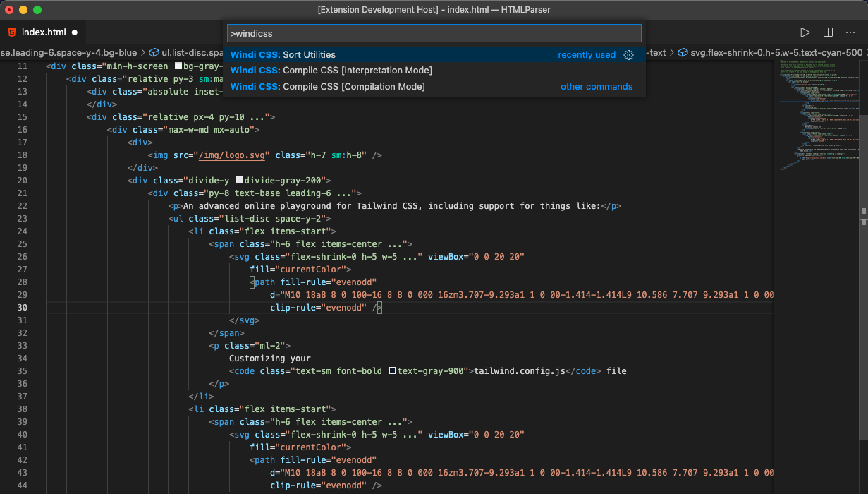
Task: Click fill="currentColor" on line 27
Action: 298,270
